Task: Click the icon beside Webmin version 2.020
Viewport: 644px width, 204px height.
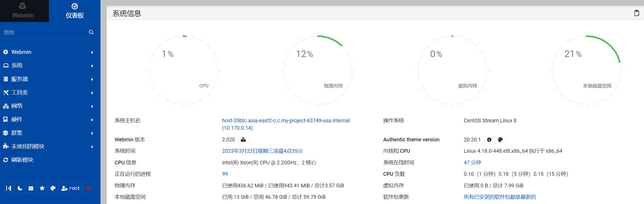Action: [x=243, y=140]
